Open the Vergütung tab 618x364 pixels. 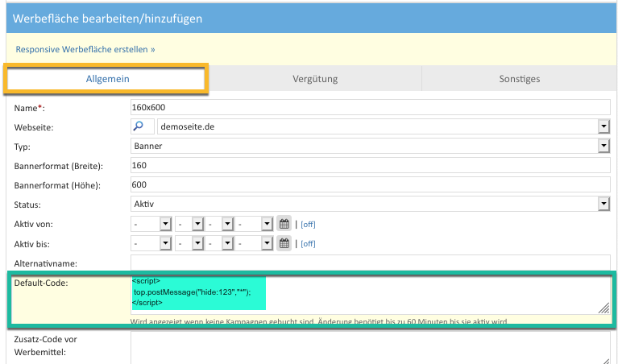pyautogui.click(x=315, y=79)
